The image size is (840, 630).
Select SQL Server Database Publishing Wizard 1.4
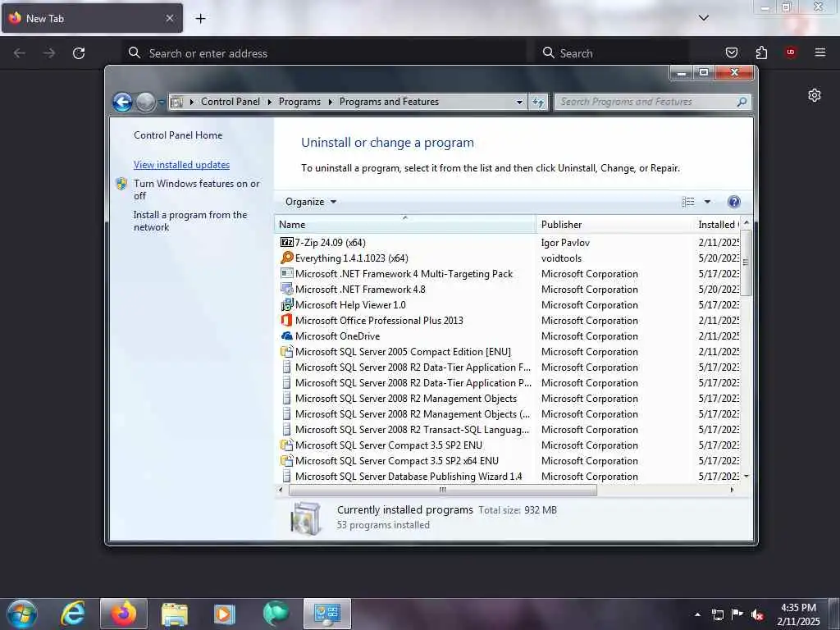point(409,477)
